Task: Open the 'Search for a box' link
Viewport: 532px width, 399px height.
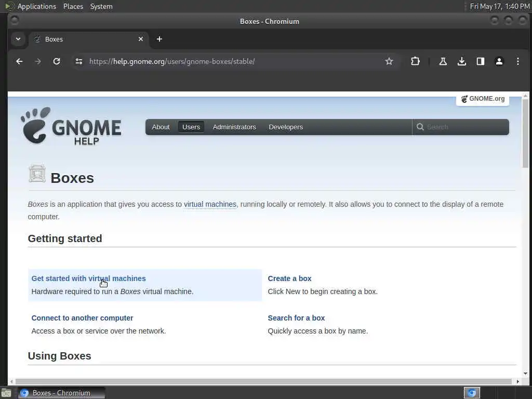Action: pyautogui.click(x=296, y=318)
